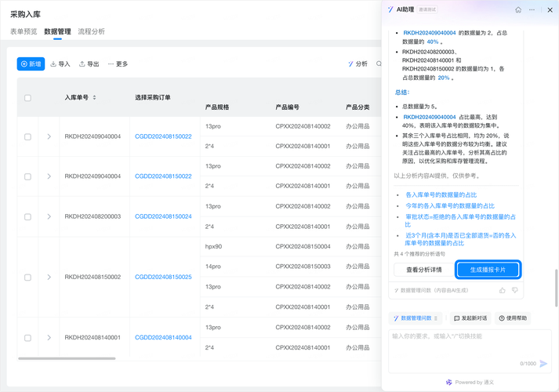
Task: Toggle the select-all checkbox in table header
Action: coord(27,98)
